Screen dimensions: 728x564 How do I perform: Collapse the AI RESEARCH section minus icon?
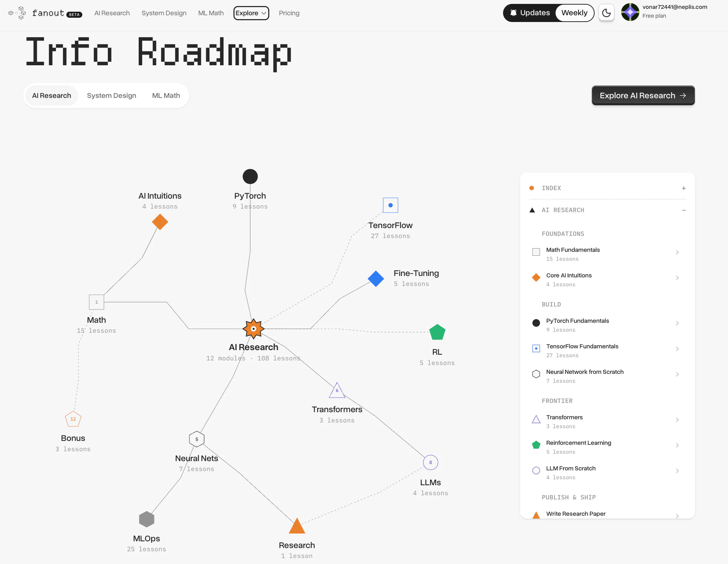684,210
